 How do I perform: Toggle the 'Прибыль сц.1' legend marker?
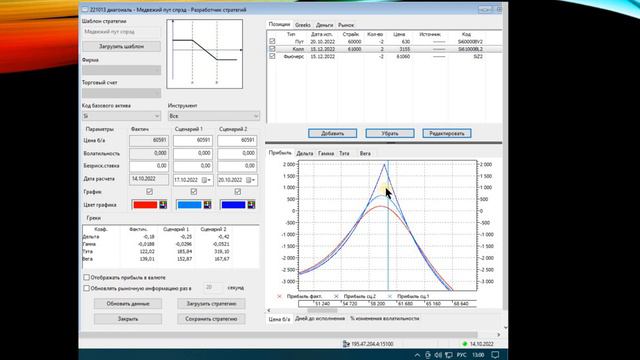pos(390,296)
